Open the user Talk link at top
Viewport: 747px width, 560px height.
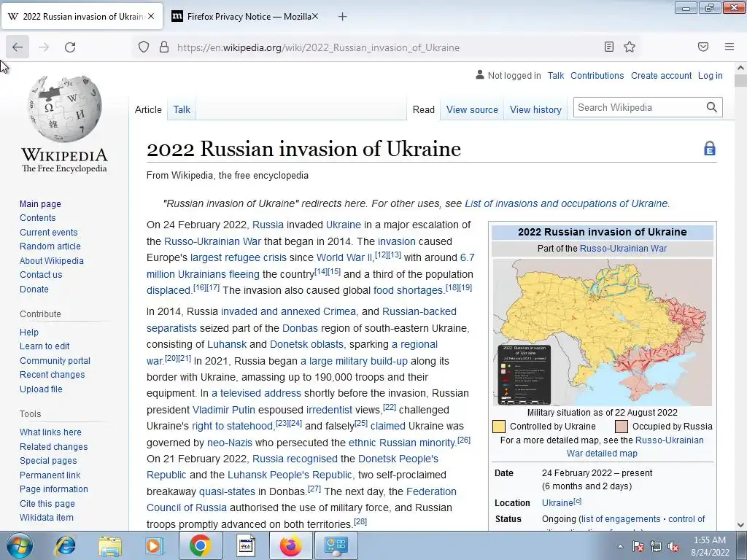pos(555,75)
